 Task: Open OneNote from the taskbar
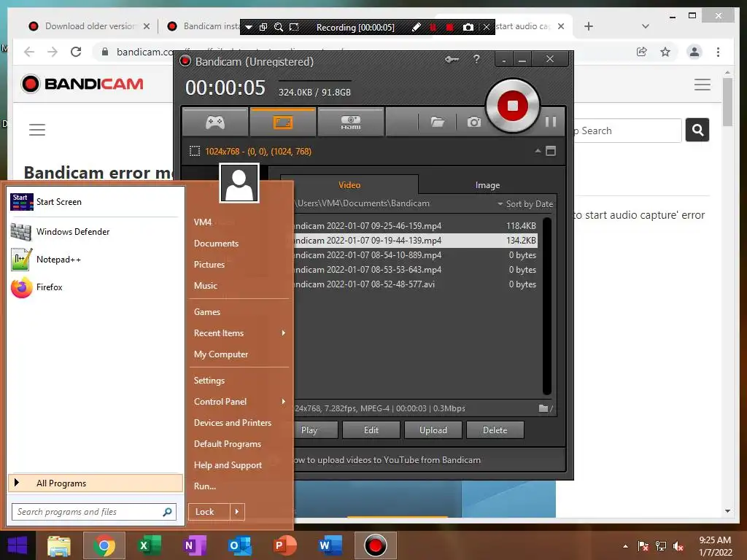click(x=194, y=545)
